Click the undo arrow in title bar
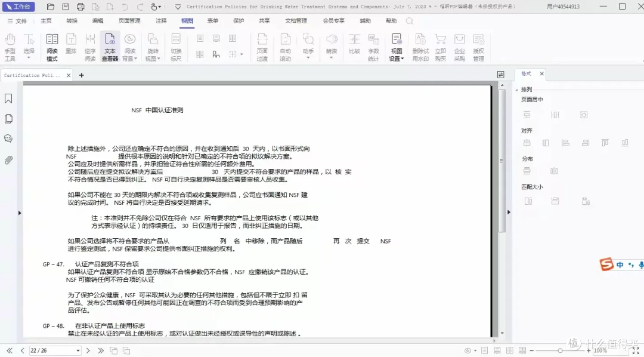The width and height of the screenshot is (644, 357). point(125,7)
